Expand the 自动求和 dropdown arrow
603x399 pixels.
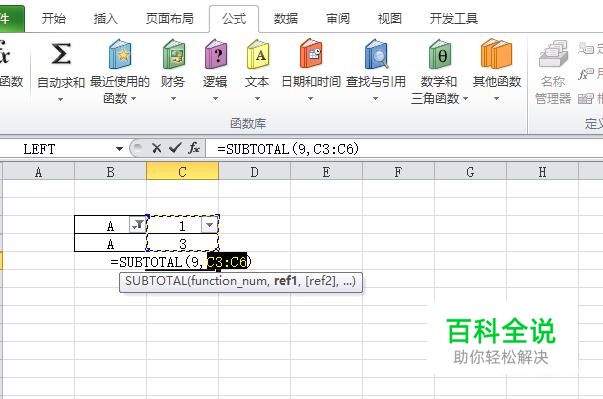coord(60,100)
